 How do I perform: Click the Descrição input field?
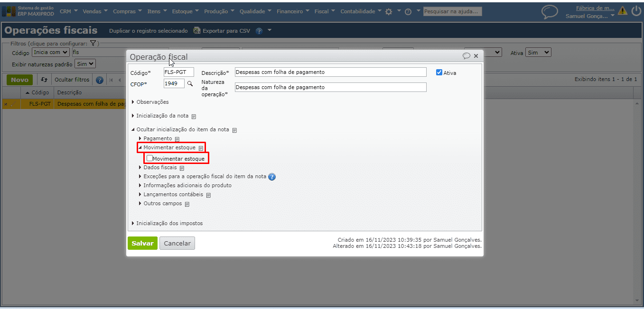coord(331,72)
